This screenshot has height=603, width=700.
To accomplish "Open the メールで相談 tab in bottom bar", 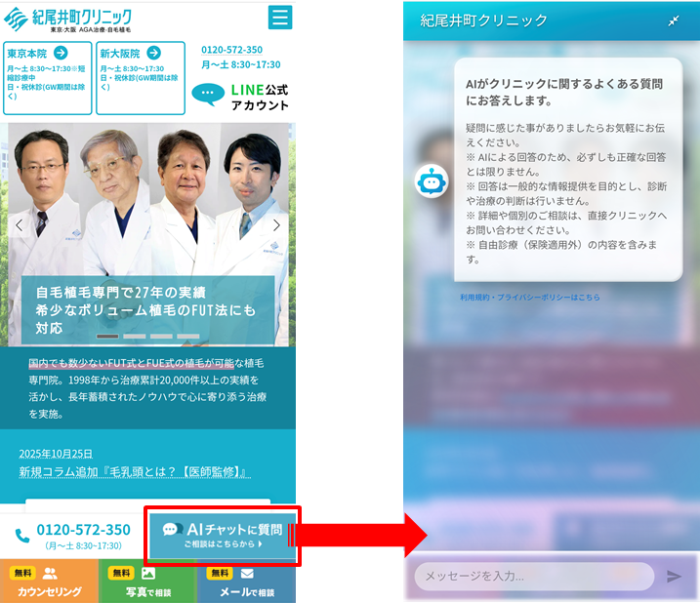I will [x=246, y=583].
